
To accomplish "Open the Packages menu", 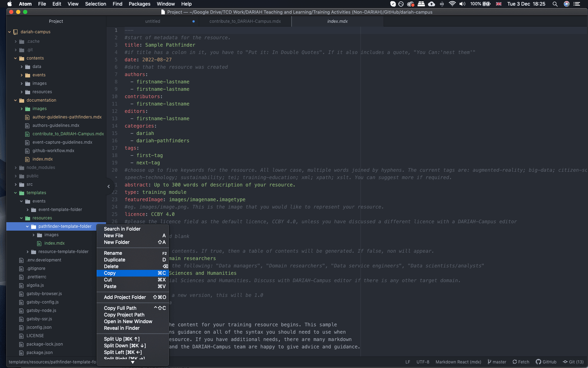I will pyautogui.click(x=139, y=4).
